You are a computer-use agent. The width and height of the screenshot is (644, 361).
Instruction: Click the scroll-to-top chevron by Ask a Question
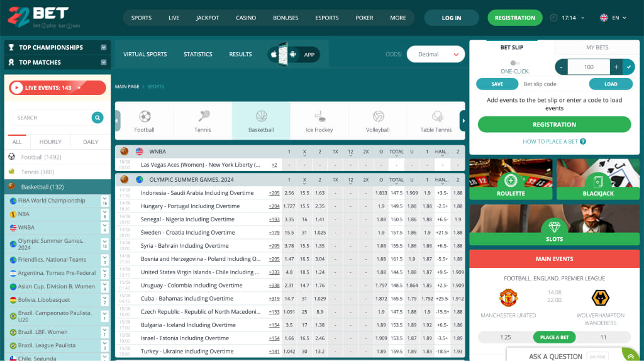[630, 356]
